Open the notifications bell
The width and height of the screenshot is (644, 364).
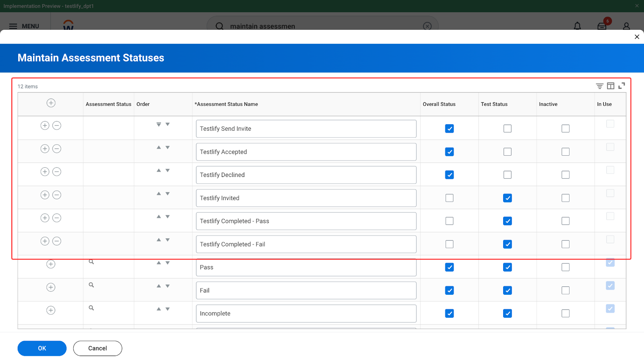coord(577,26)
